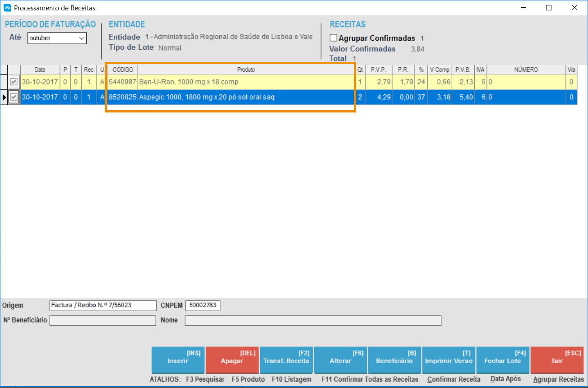Screen dimensions: 588x388
Task: Uncheck the Ben-U-Ron row checkbox
Action: [x=14, y=82]
